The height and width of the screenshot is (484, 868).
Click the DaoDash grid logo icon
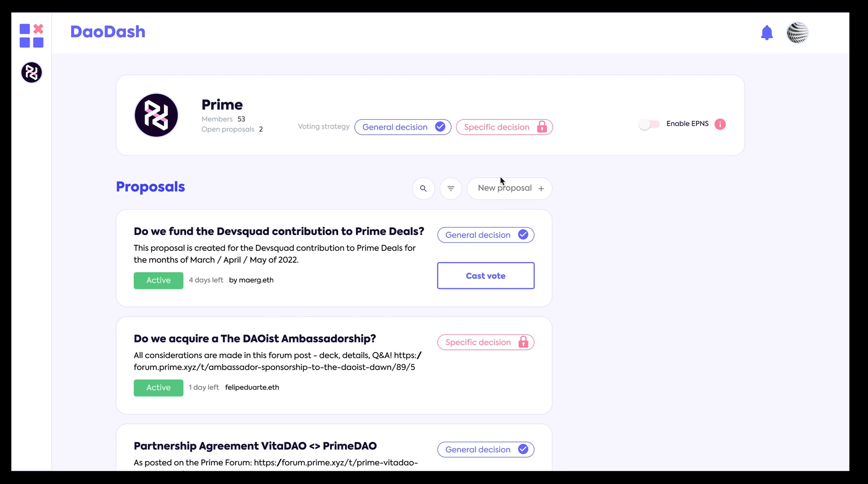pos(31,36)
